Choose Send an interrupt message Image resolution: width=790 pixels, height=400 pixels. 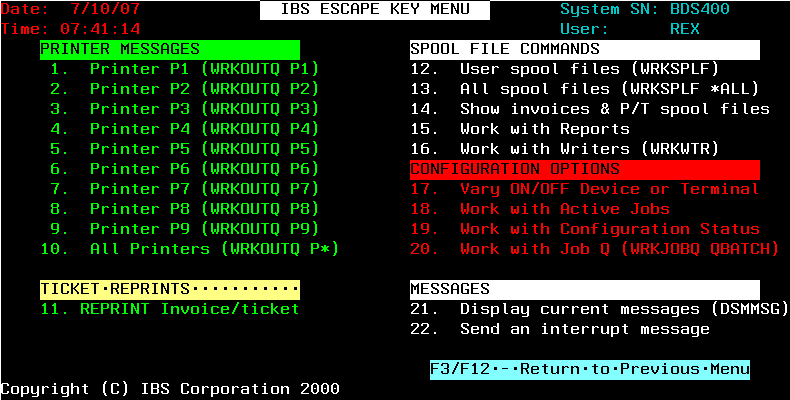[x=560, y=329]
